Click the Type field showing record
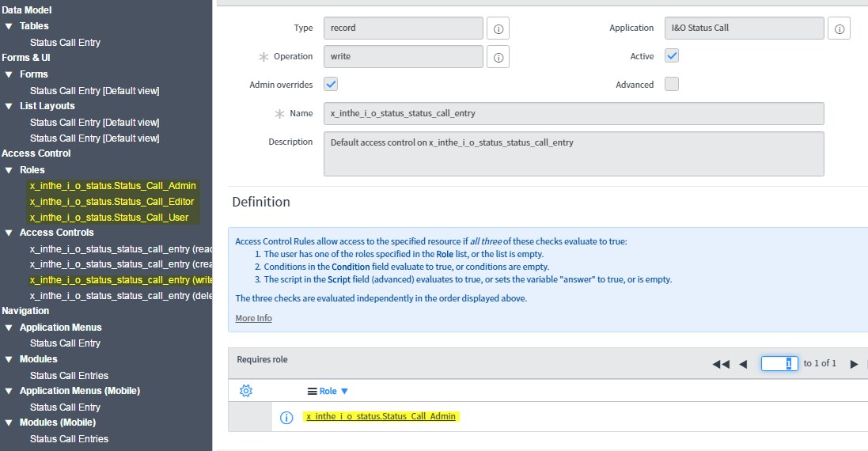The width and height of the screenshot is (868, 451). point(403,28)
